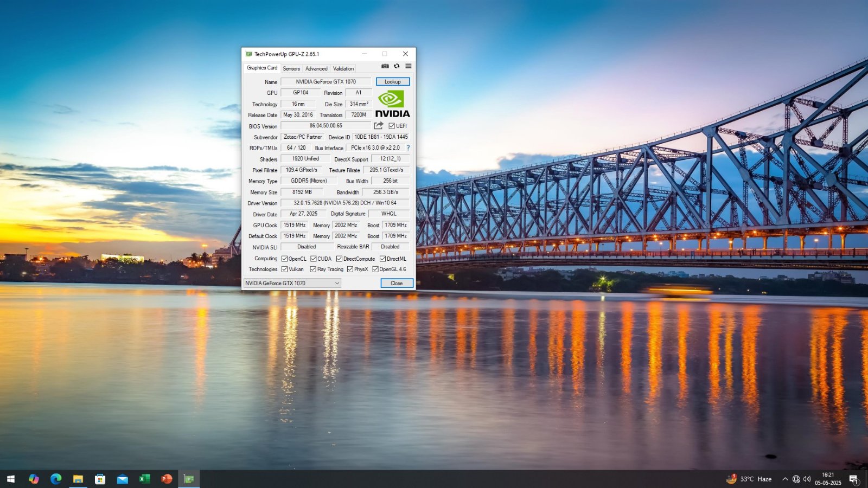Toggle the Ray Tracing checkbox
Viewport: 868px width, 488px height.
(313, 269)
